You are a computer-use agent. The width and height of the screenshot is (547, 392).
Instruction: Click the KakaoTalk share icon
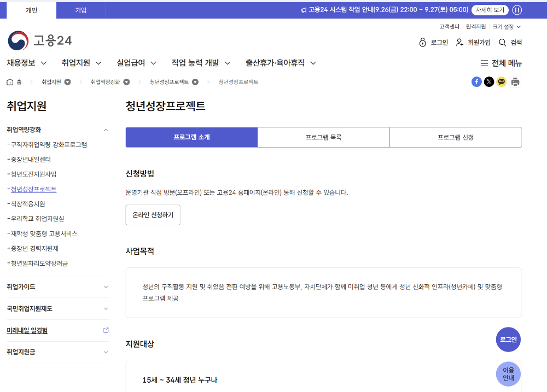pyautogui.click(x=502, y=81)
